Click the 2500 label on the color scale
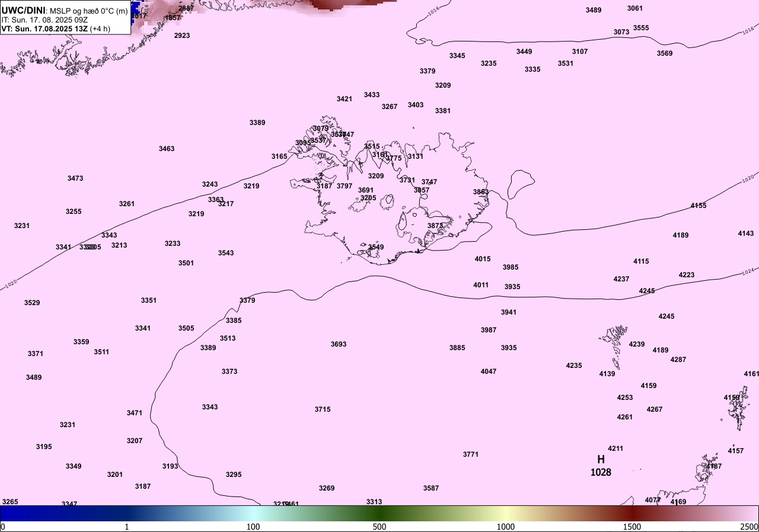Image resolution: width=759 pixels, height=532 pixels. pos(750,527)
